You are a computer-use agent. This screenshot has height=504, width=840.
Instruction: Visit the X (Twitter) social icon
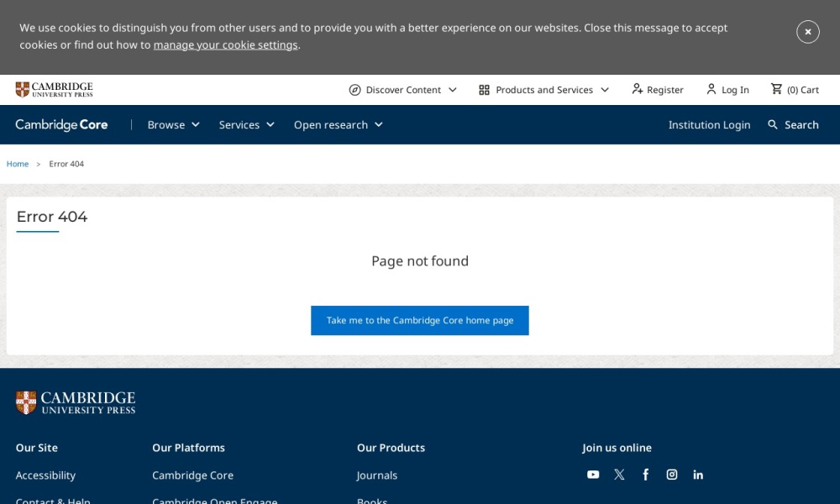[619, 475]
